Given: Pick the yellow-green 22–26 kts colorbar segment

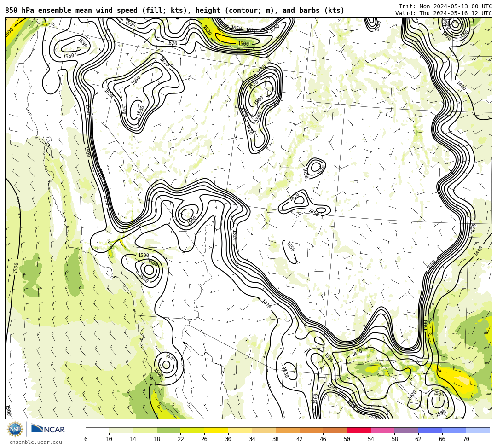Looking at the screenshot, I should pos(192,430).
